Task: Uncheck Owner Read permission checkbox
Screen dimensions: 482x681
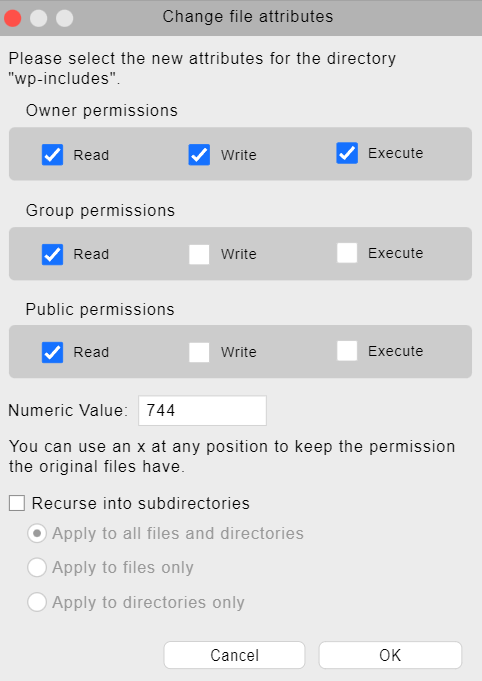Action: point(53,155)
